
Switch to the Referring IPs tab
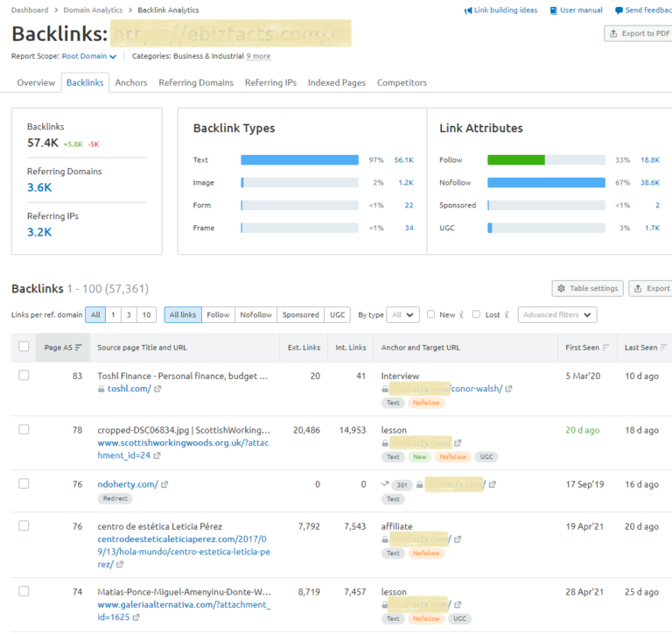tap(271, 82)
